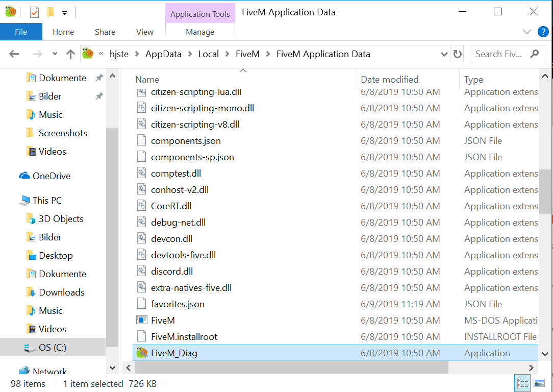Click the FiveM snail icon in title bar
The width and height of the screenshot is (553, 392).
11,12
